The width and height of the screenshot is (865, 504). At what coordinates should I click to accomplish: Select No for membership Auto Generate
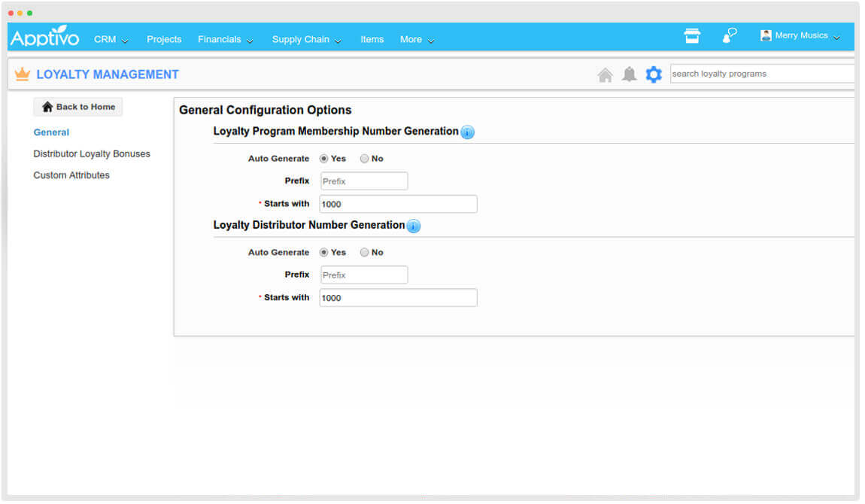click(365, 159)
